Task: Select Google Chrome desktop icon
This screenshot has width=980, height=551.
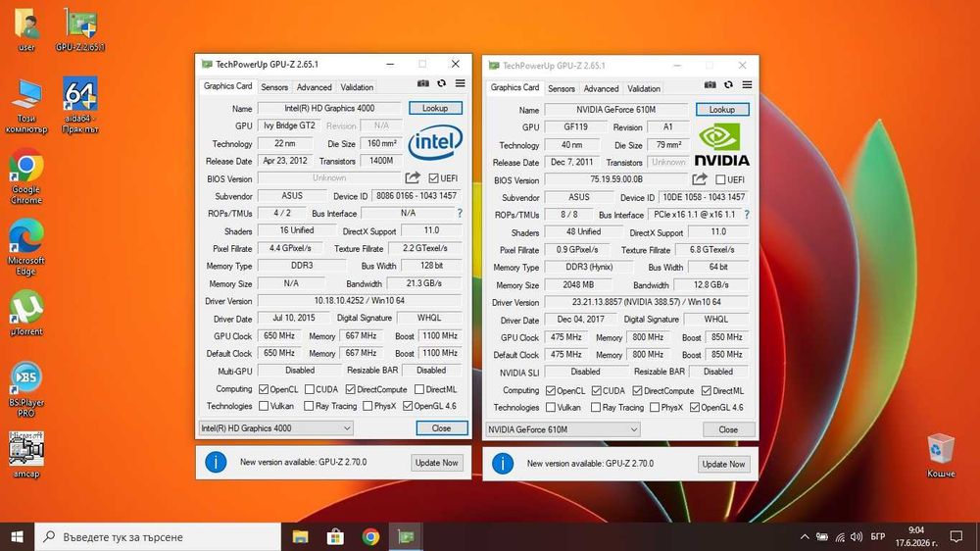Action: 26,176
